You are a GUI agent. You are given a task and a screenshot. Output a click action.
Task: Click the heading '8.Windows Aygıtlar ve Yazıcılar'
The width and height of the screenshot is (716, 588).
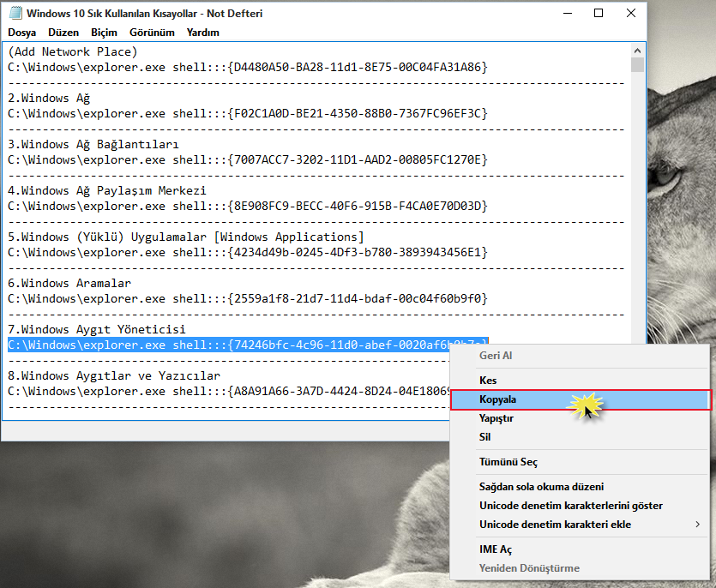point(114,375)
